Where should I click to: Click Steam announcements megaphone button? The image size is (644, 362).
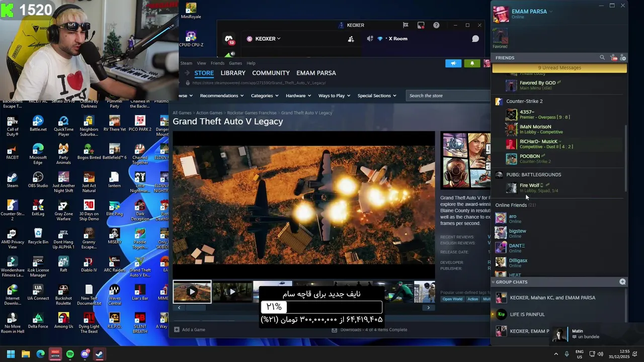(453, 63)
